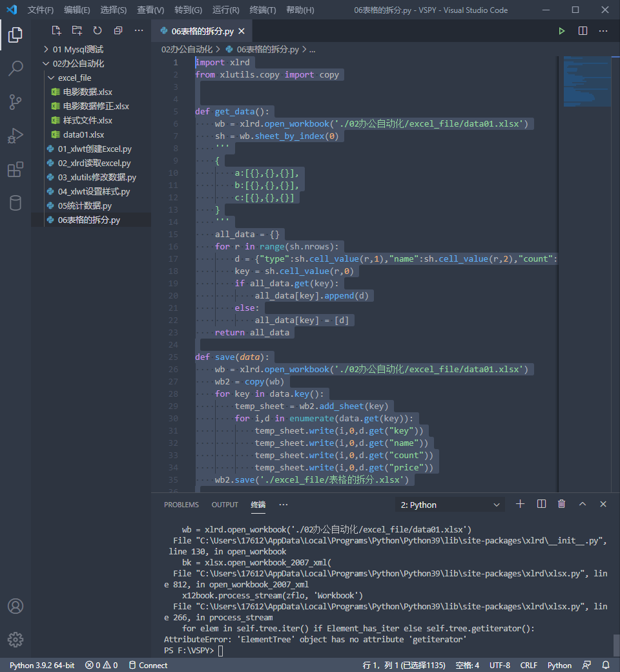Viewport: 620px width, 672px height.
Task: Open the Extensions view
Action: (x=15, y=169)
